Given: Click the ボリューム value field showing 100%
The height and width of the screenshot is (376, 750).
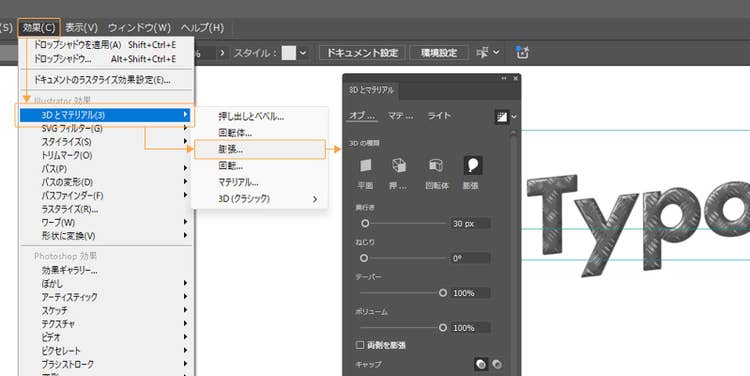Looking at the screenshot, I should pos(471,328).
